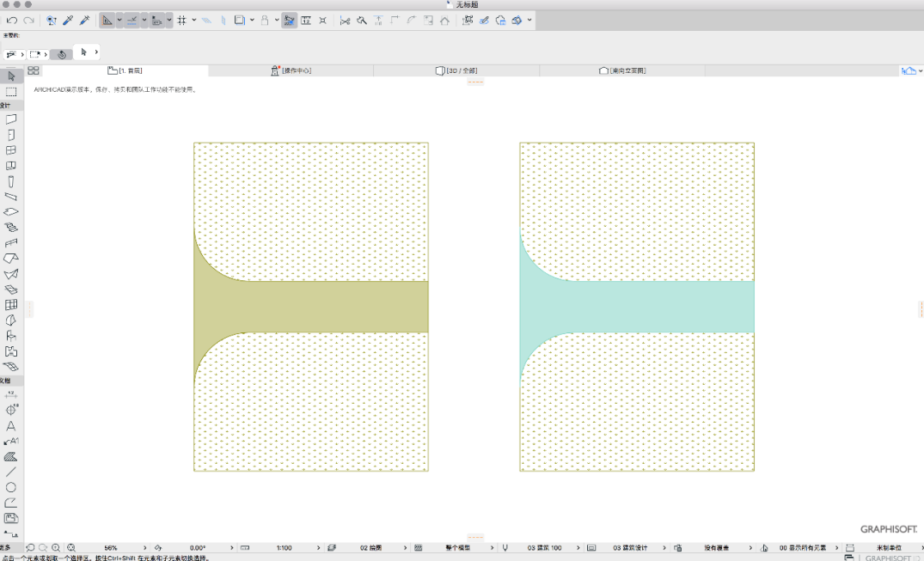Select the Fill hatch tool
The image size is (924, 561).
click(x=11, y=457)
